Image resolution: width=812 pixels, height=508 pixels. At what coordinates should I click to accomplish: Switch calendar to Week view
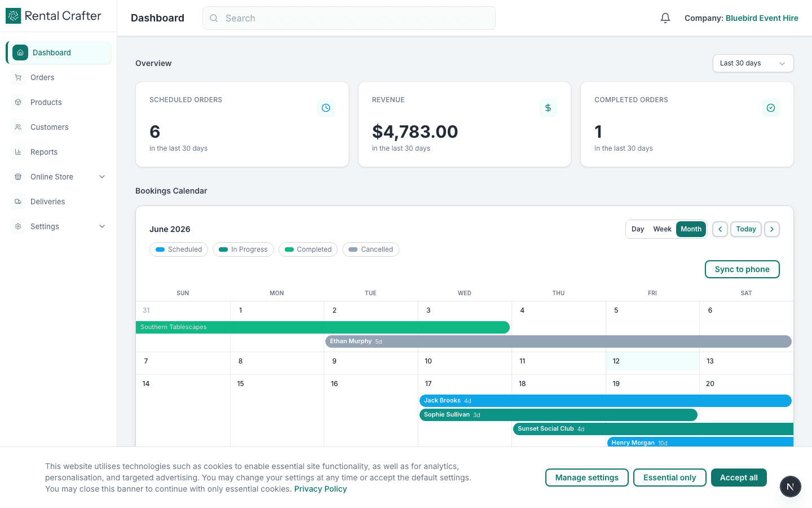[x=662, y=229]
